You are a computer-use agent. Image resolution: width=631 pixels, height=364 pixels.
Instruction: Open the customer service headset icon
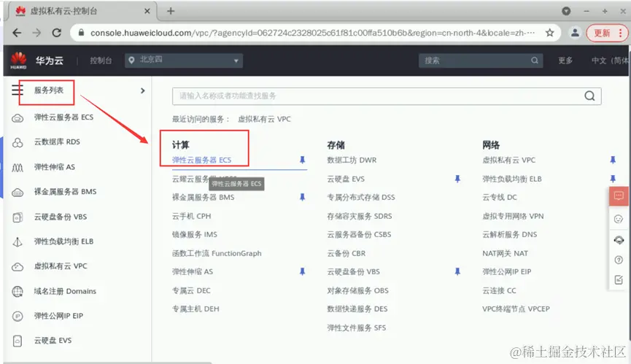[x=619, y=240]
